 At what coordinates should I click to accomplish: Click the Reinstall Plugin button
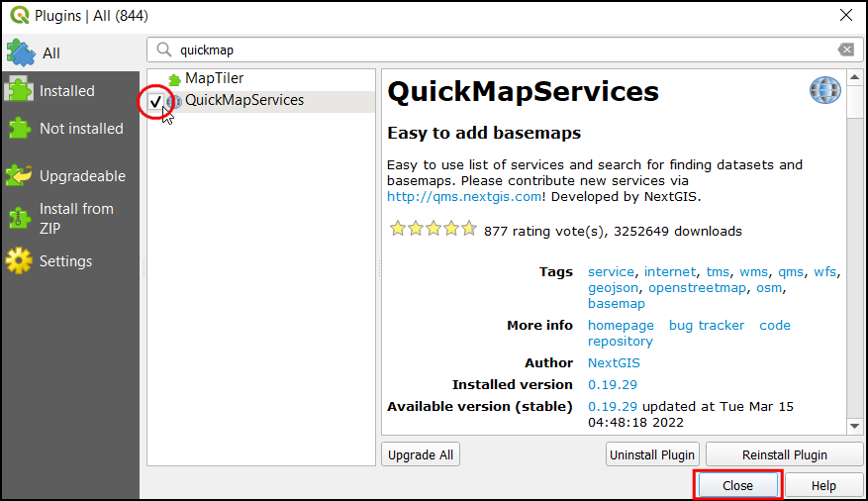coord(785,454)
